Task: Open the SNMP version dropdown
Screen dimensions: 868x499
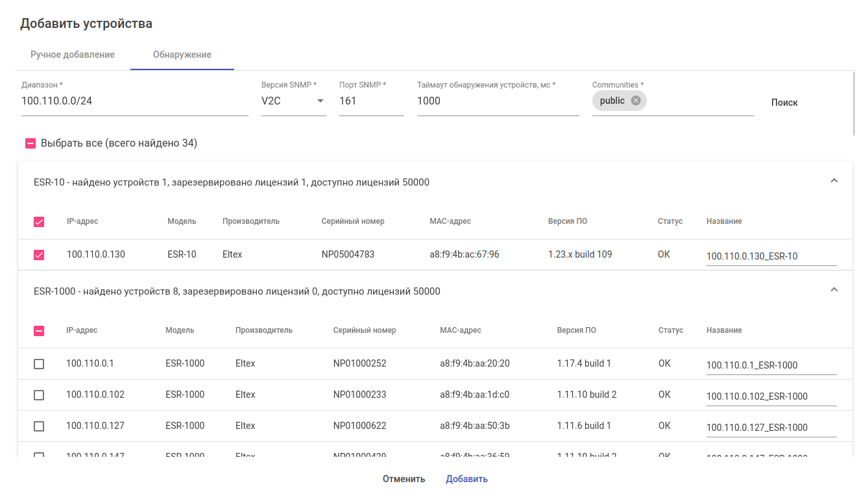Action: tap(293, 101)
